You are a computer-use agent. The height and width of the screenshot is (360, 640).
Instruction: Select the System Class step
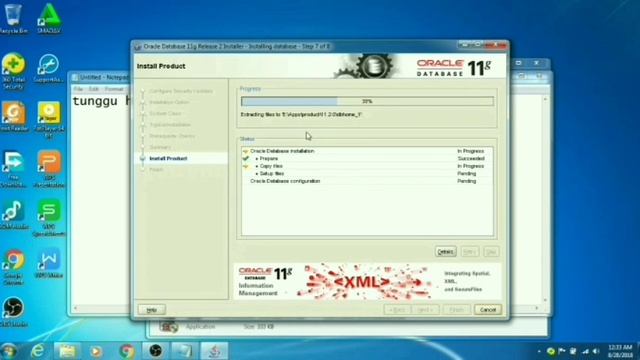pyautogui.click(x=165, y=113)
